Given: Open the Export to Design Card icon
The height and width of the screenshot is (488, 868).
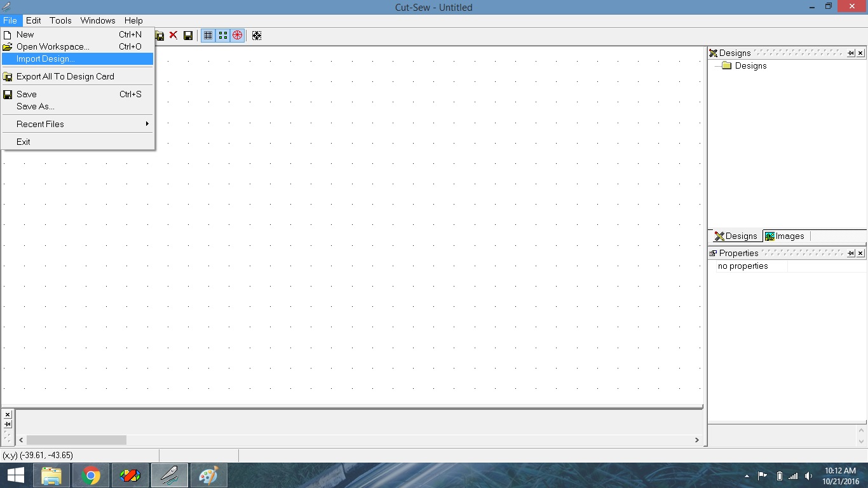Looking at the screenshot, I should (x=159, y=35).
